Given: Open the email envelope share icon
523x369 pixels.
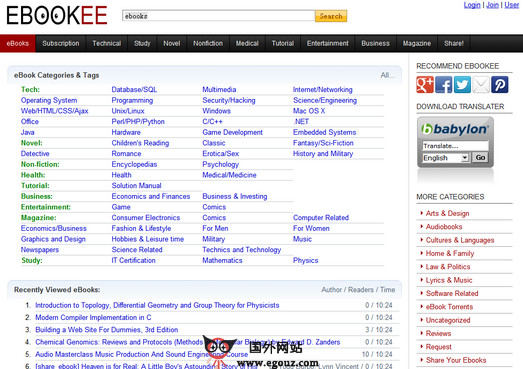Looking at the screenshot, I should [481, 84].
